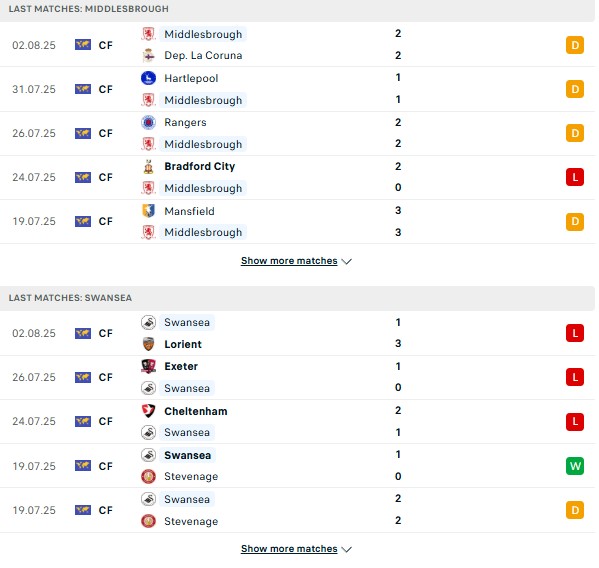Click the Cheltenham club crest icon
Screen dimensions: 599x568
(x=148, y=411)
